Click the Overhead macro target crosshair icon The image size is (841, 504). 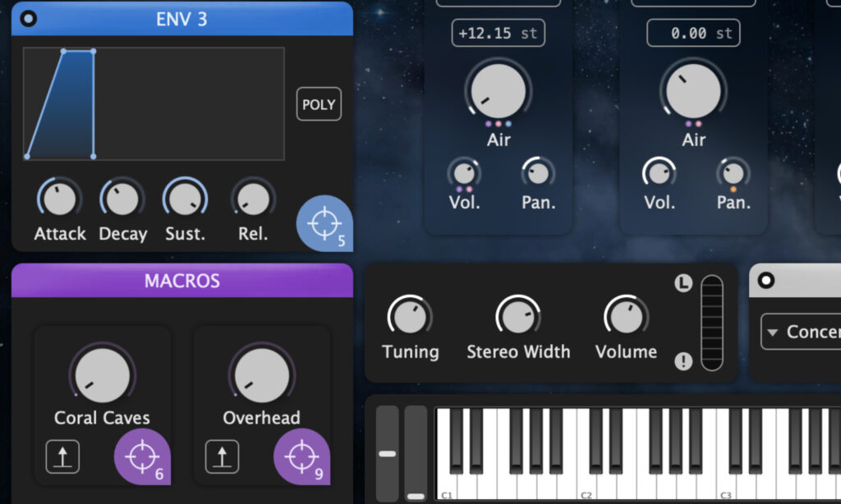pos(301,456)
